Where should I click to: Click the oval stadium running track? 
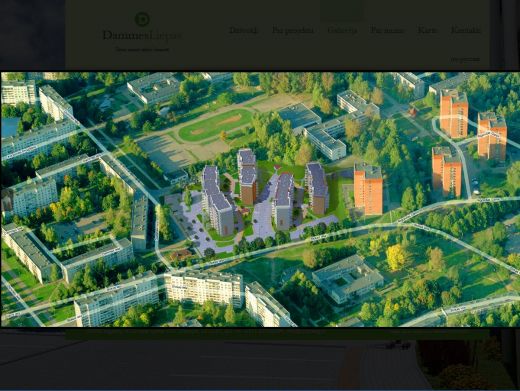pyautogui.click(x=215, y=125)
